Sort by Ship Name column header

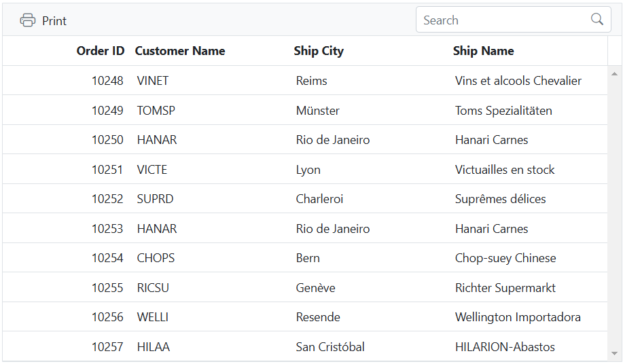483,51
